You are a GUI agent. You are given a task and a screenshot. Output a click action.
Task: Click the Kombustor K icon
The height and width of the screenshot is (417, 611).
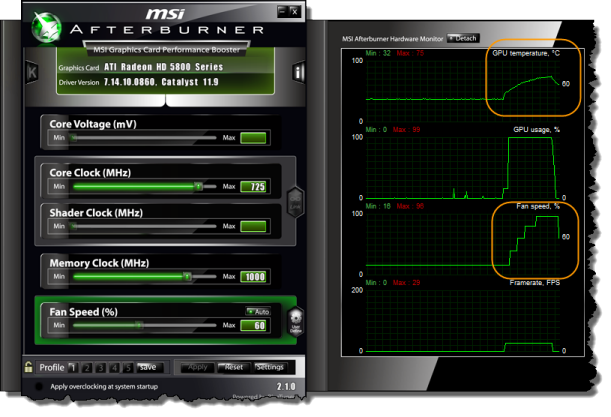32,72
